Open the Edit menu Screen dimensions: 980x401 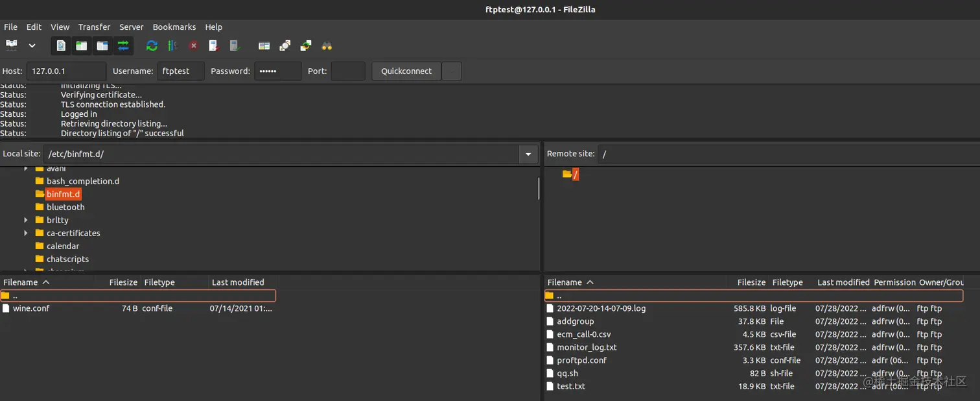coord(34,27)
